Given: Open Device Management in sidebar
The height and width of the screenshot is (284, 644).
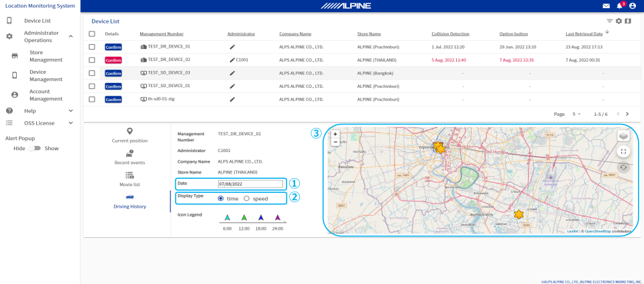Looking at the screenshot, I should (x=46, y=76).
